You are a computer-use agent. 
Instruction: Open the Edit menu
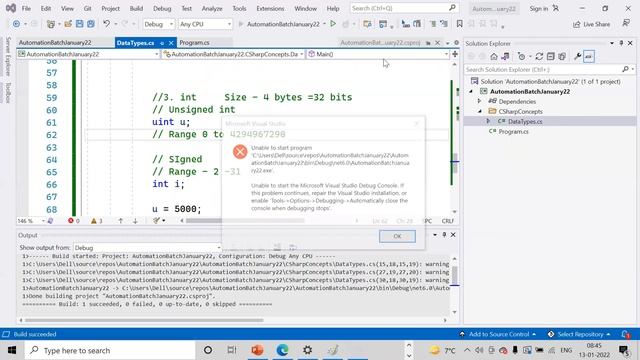[x=46, y=8]
